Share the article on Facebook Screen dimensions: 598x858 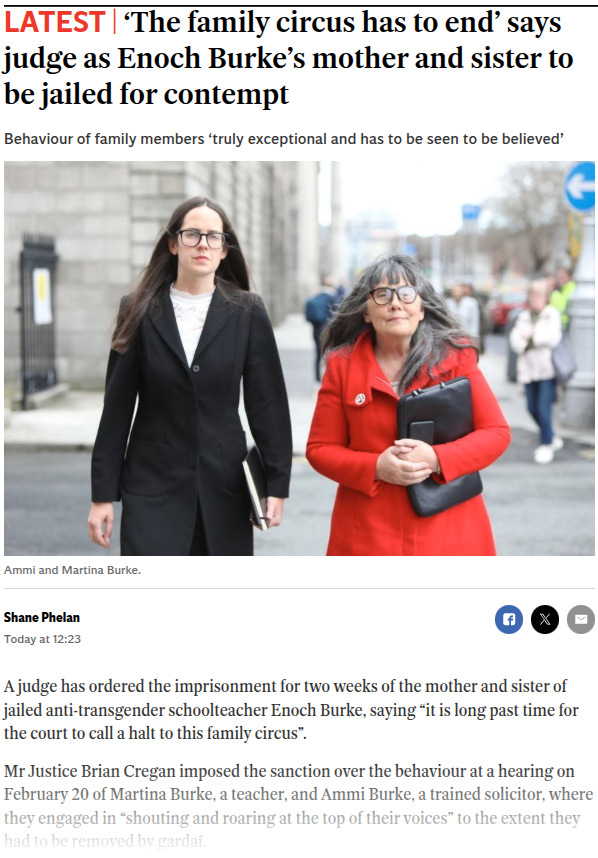point(509,619)
